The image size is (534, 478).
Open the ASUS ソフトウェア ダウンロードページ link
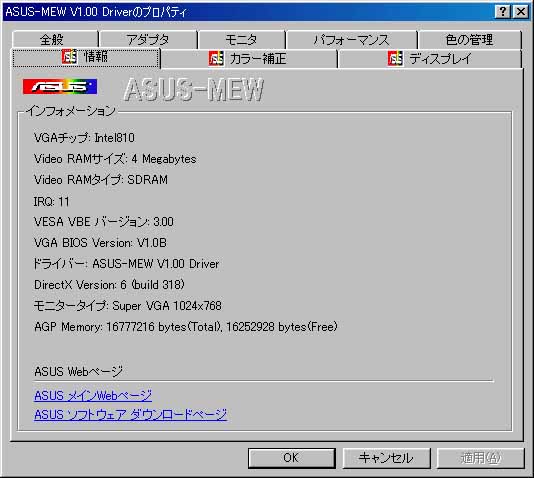point(130,414)
